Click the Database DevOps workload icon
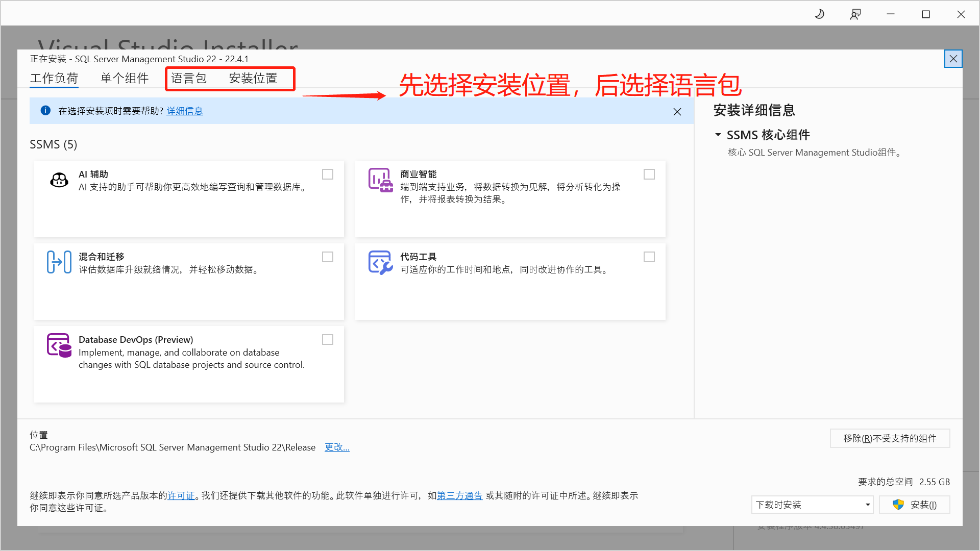This screenshot has width=980, height=551. [x=59, y=345]
